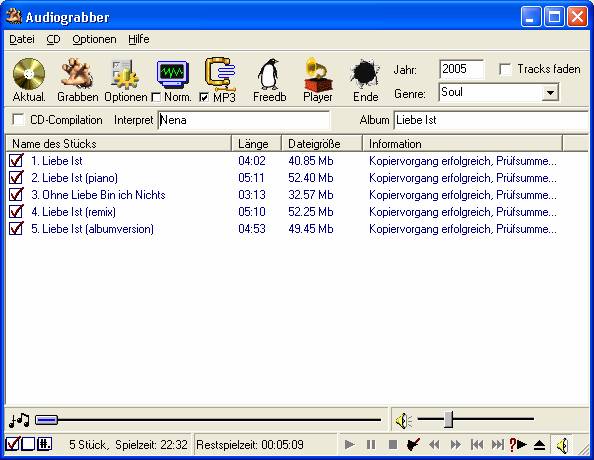594x460 pixels.
Task: Open Norm. waveform monitor settings
Action: [x=172, y=74]
